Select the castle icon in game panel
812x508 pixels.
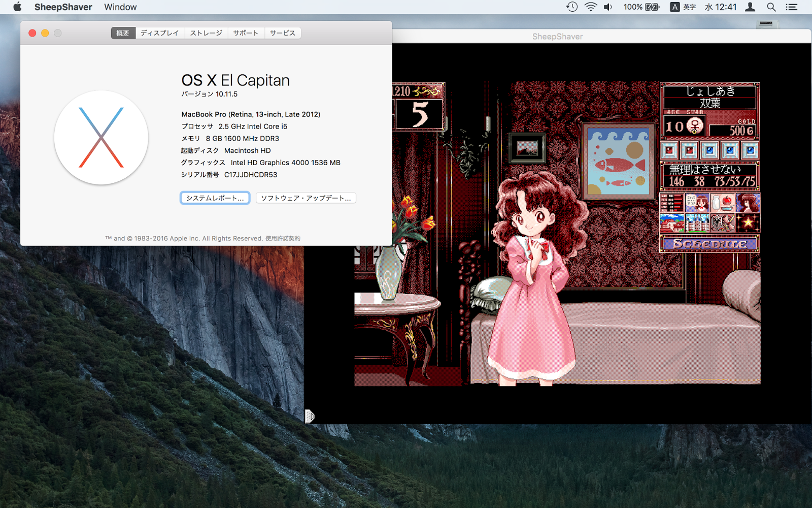click(697, 223)
